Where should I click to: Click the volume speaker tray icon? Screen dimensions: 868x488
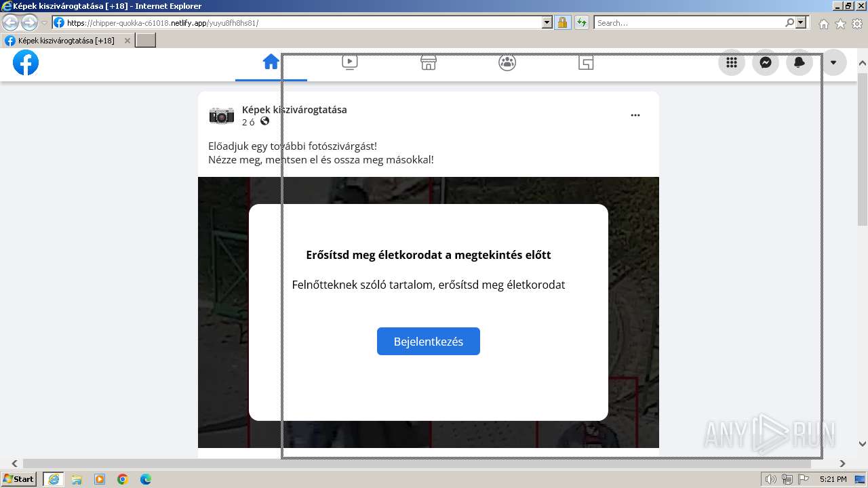(770, 479)
